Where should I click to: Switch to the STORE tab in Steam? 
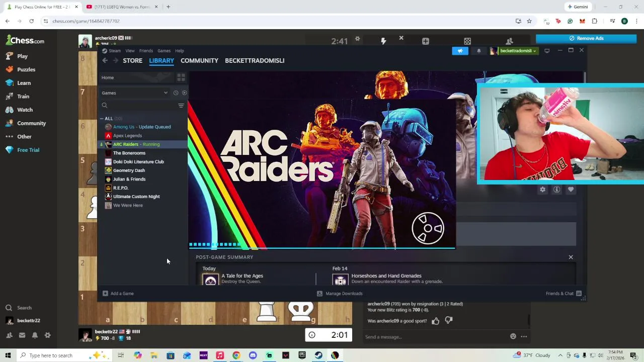132,60
